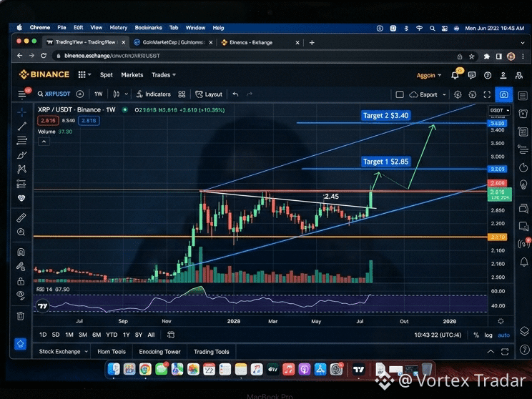This screenshot has width=532, height=399.
Task: Undo last chart action
Action: tap(235, 94)
